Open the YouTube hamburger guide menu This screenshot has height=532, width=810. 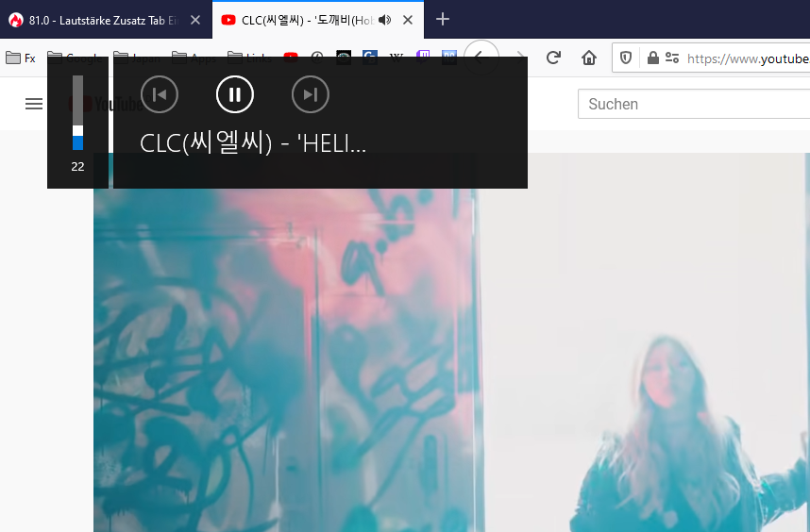point(34,104)
